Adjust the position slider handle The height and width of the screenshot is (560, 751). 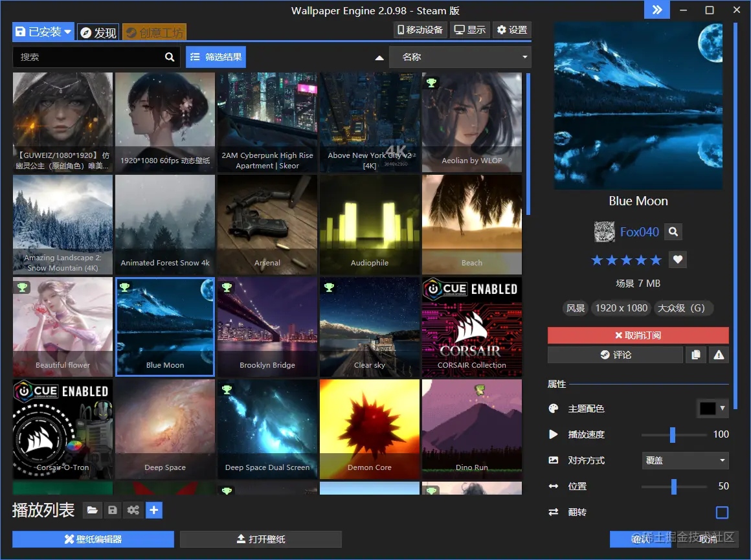click(674, 486)
